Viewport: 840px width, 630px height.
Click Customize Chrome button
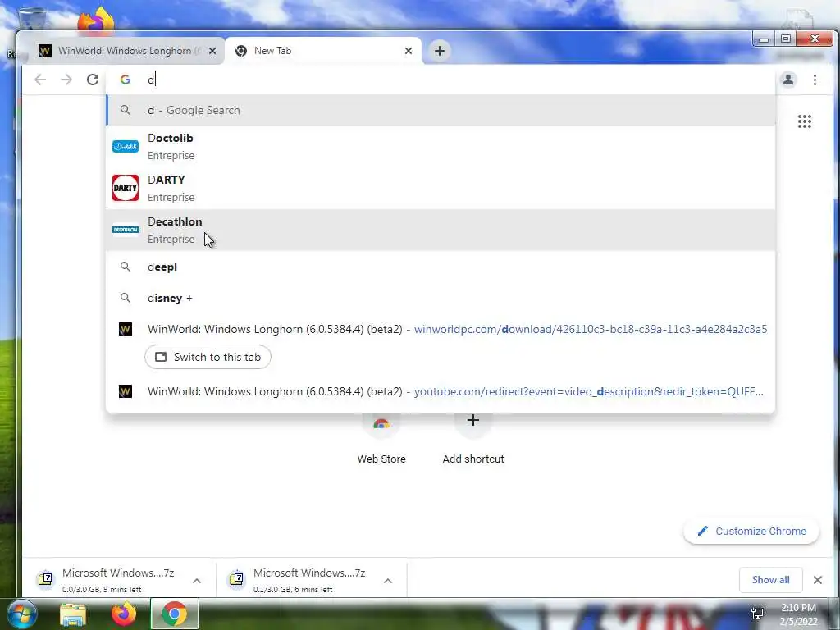tap(751, 531)
